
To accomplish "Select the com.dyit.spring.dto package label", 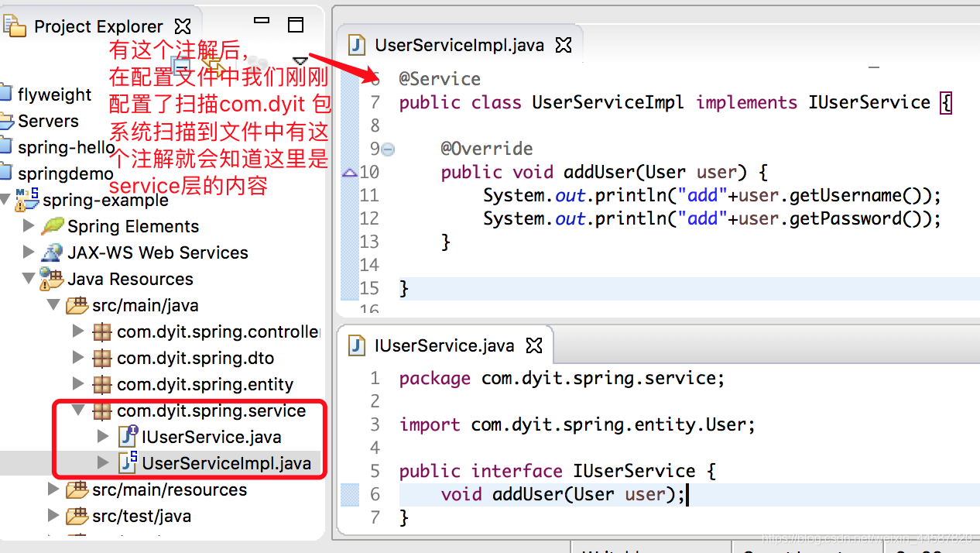I will point(195,358).
